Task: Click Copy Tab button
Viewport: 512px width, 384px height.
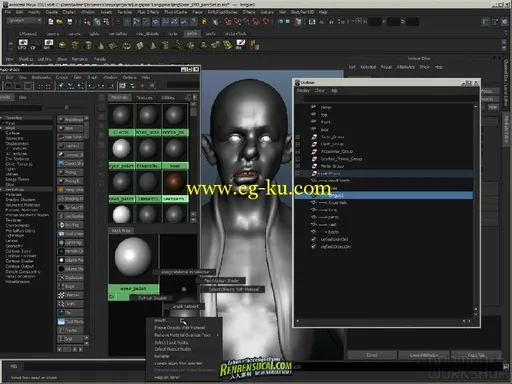Action: point(476,355)
